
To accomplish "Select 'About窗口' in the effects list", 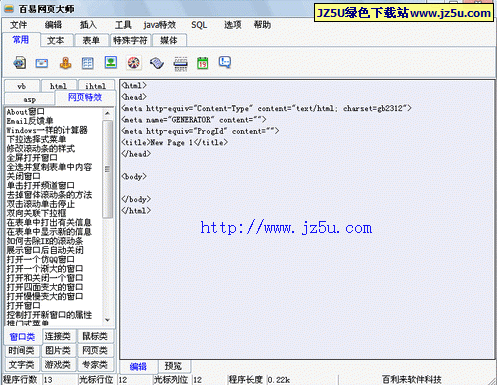I will (x=25, y=112).
